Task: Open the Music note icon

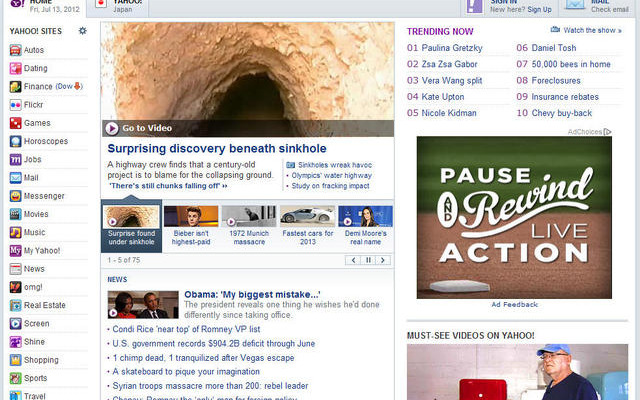Action: [x=16, y=232]
